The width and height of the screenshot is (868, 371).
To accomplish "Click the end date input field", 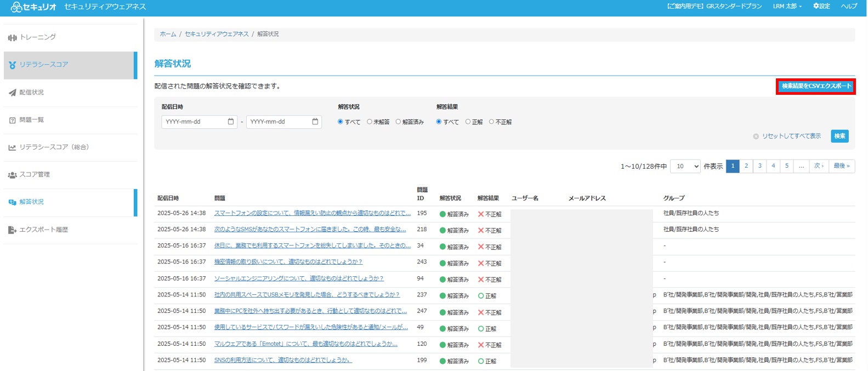I will [x=279, y=122].
